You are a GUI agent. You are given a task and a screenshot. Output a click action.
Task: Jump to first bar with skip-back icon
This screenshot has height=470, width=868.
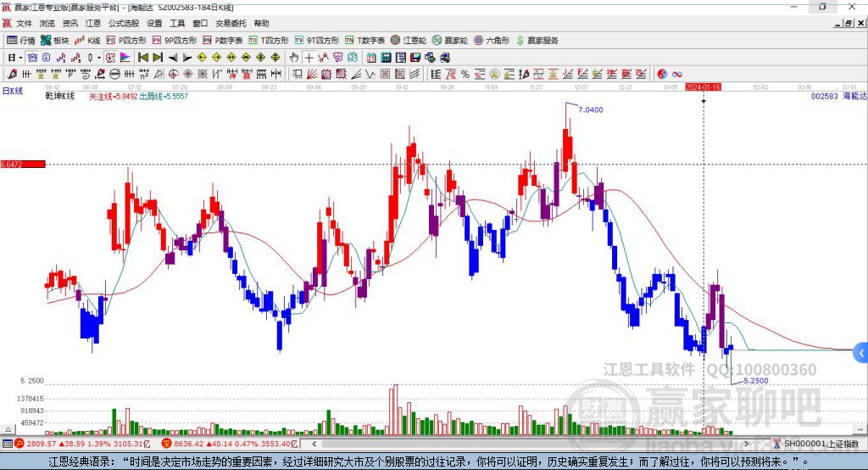pyautogui.click(x=142, y=58)
